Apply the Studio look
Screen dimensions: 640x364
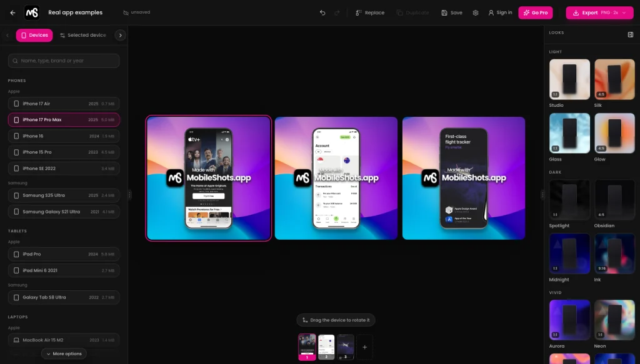coord(569,79)
